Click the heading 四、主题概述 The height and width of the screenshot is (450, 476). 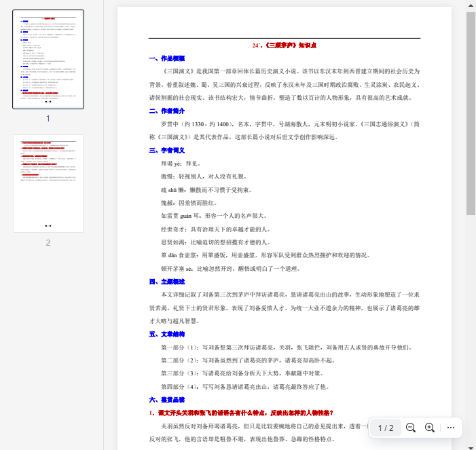(x=166, y=281)
